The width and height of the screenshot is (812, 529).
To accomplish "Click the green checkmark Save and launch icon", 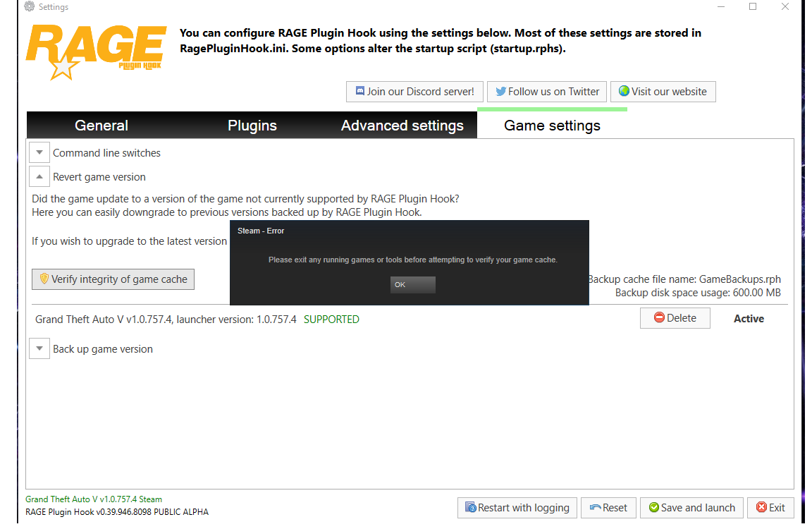I will (653, 508).
